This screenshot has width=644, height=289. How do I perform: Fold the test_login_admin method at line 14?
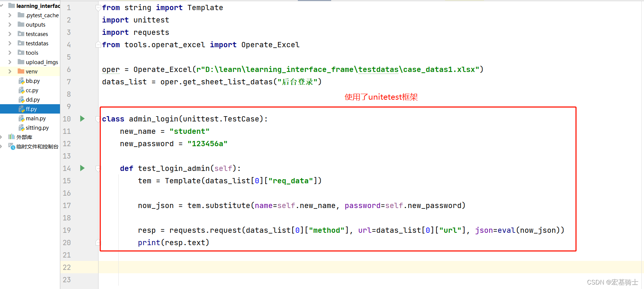98,168
